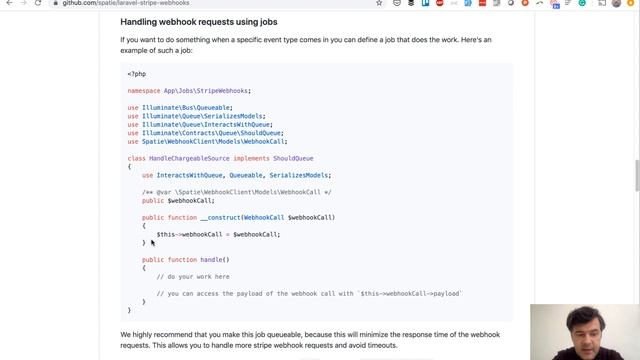The width and height of the screenshot is (640, 360).
Task: Click the '<?php' opening tag line
Action: pyautogui.click(x=136, y=74)
